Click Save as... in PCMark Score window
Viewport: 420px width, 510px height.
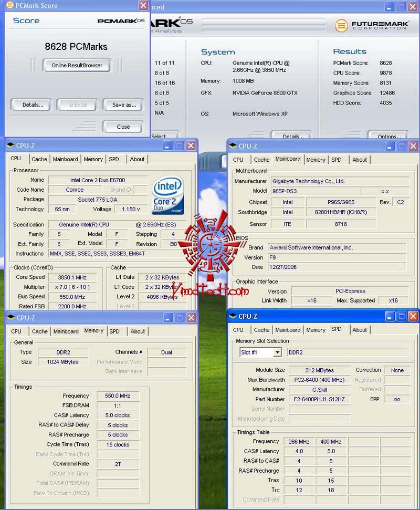click(123, 105)
